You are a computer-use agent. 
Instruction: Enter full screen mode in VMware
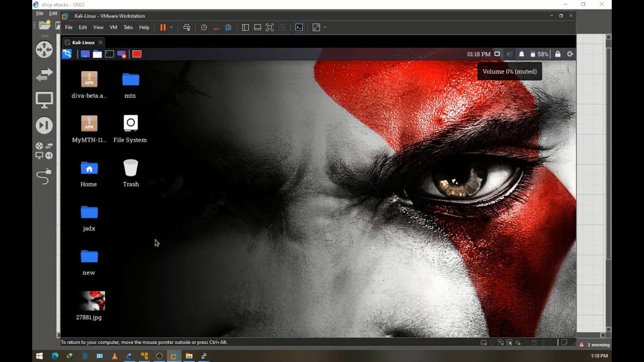click(270, 27)
